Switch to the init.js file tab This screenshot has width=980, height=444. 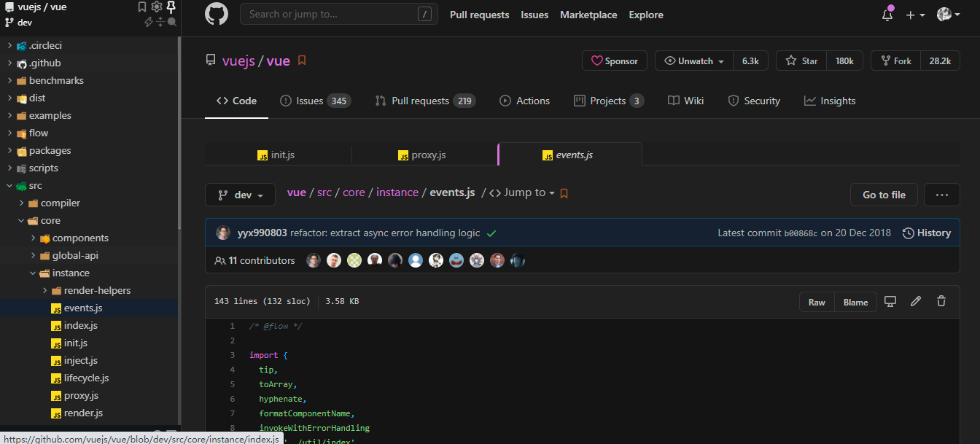click(276, 155)
